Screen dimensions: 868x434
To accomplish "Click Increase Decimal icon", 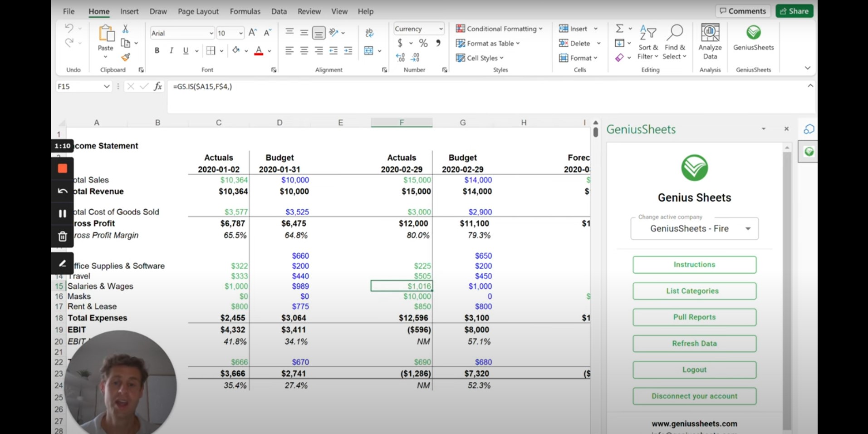I will point(400,57).
